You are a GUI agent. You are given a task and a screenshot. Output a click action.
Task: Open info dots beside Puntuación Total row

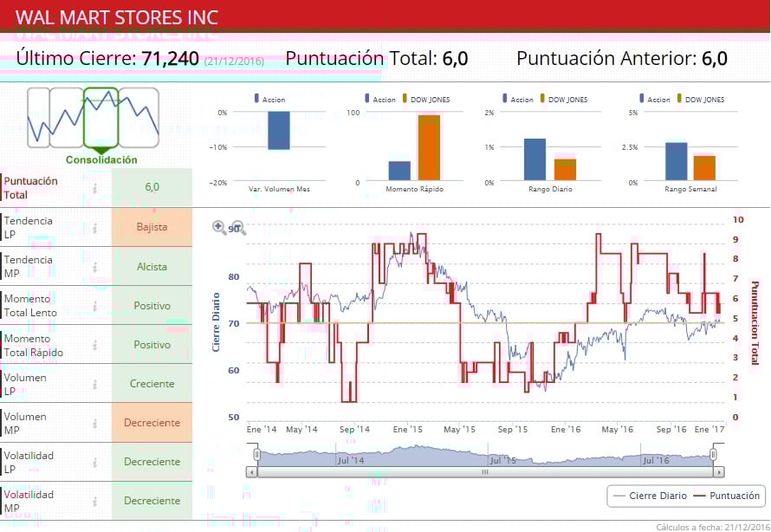click(95, 188)
